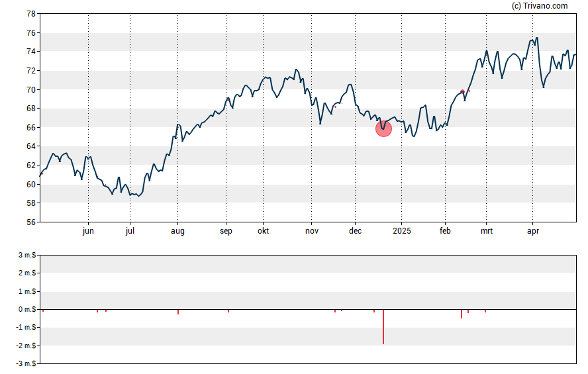This screenshot has width=588, height=374.
Task: Click the '72' price axis label
Action: tap(31, 71)
